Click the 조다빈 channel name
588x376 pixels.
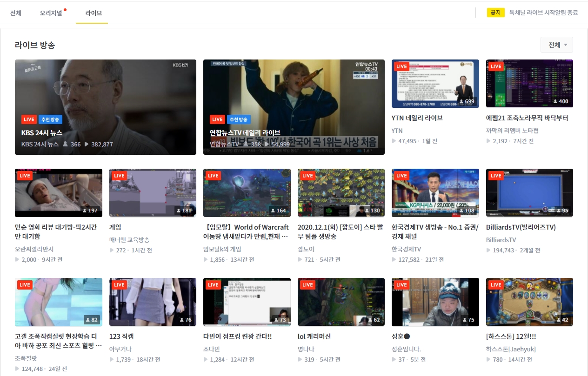[212, 349]
